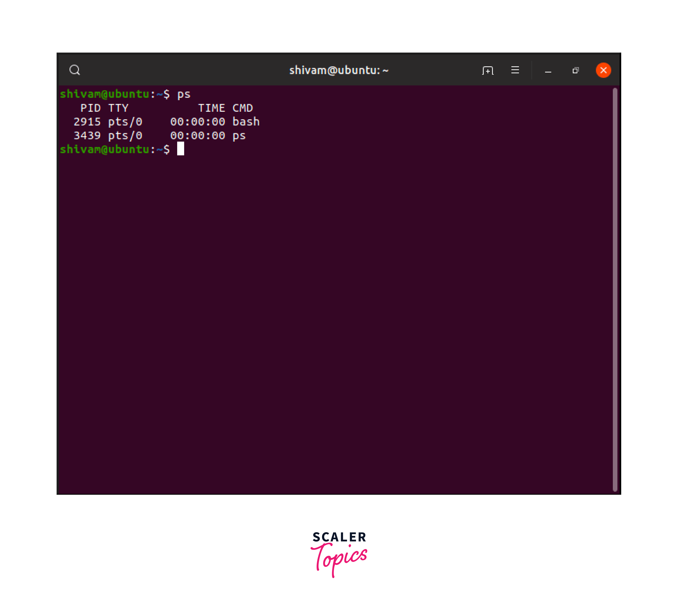Click the PID column header

90,108
